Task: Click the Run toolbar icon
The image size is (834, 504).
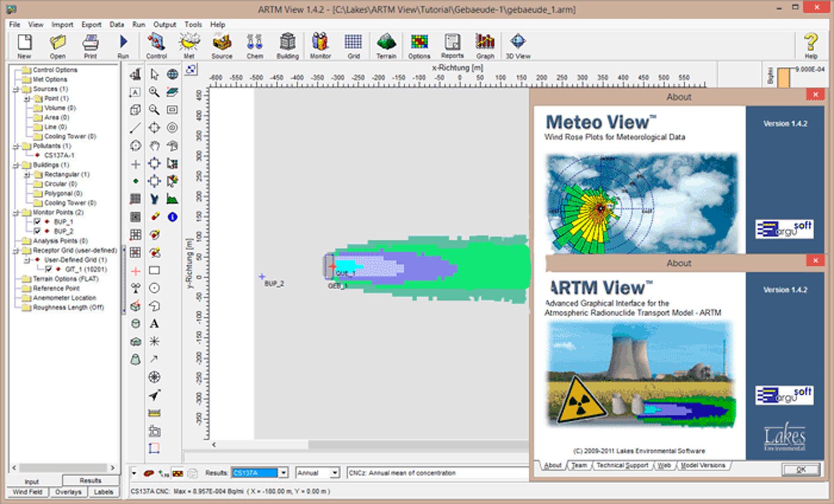Action: 123,46
